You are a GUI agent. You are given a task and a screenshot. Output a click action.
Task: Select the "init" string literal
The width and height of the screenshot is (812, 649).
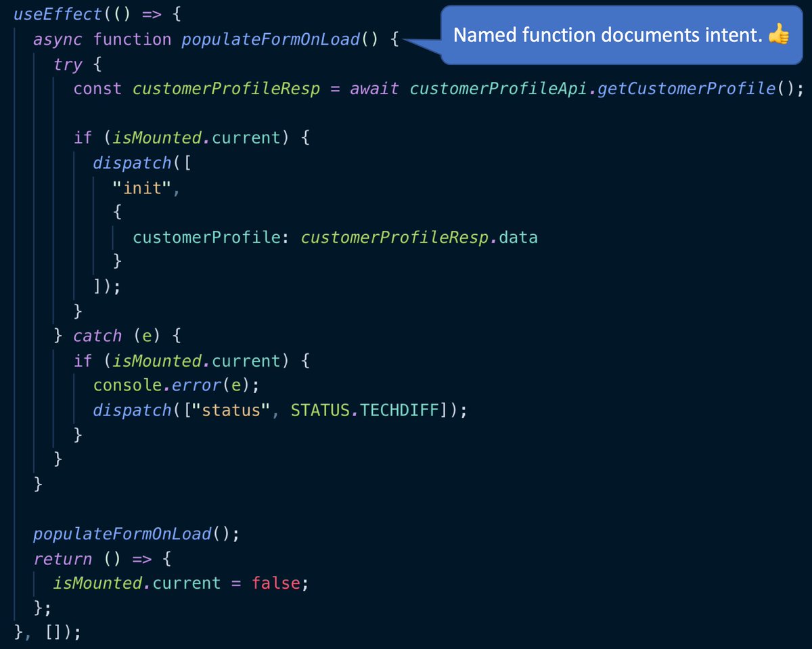(x=141, y=187)
